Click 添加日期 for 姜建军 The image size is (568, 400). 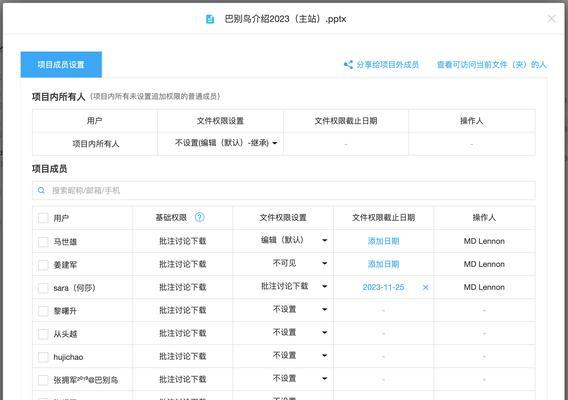click(x=383, y=264)
